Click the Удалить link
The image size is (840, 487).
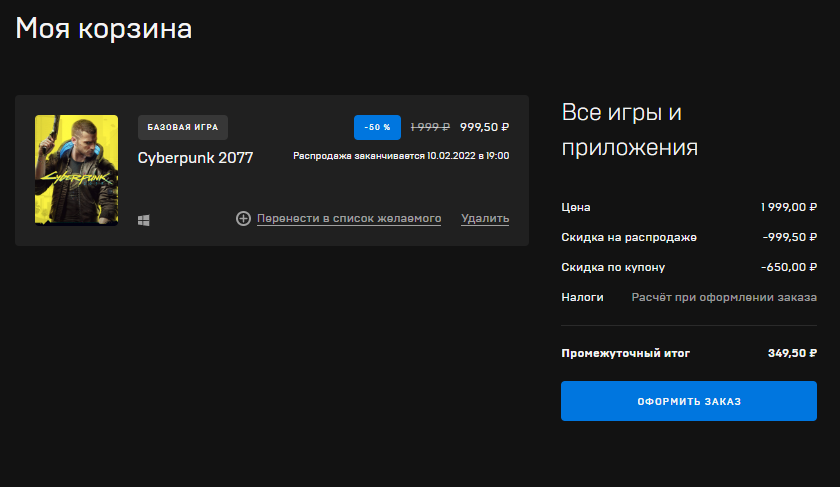coord(485,219)
